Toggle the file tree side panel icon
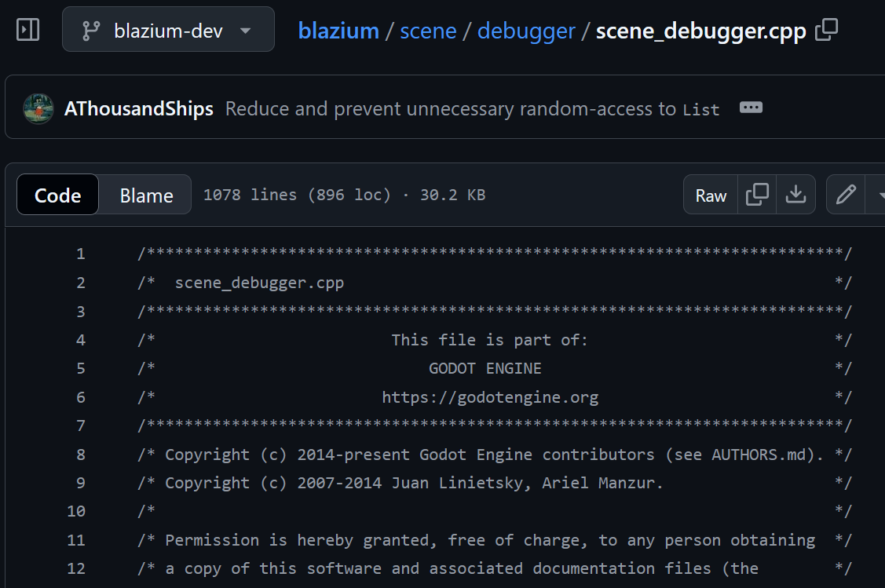 (x=27, y=30)
